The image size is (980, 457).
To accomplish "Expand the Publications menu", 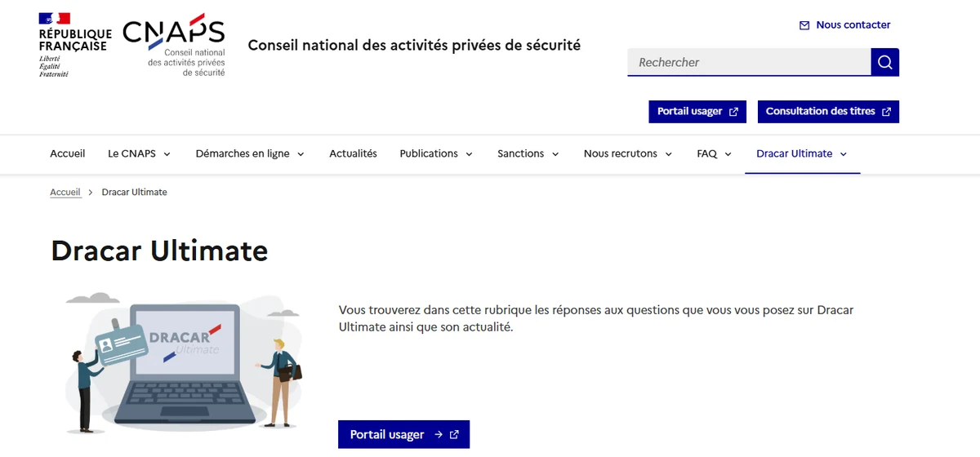I will point(437,153).
